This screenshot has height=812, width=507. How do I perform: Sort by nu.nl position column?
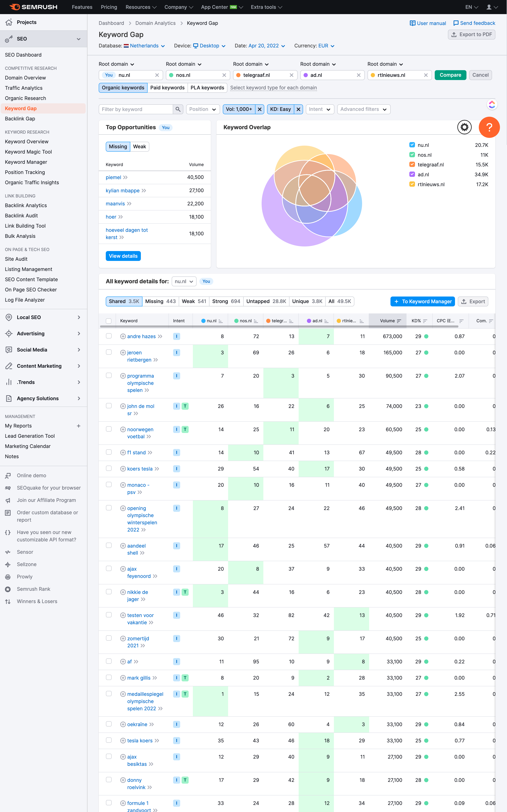tap(220, 321)
